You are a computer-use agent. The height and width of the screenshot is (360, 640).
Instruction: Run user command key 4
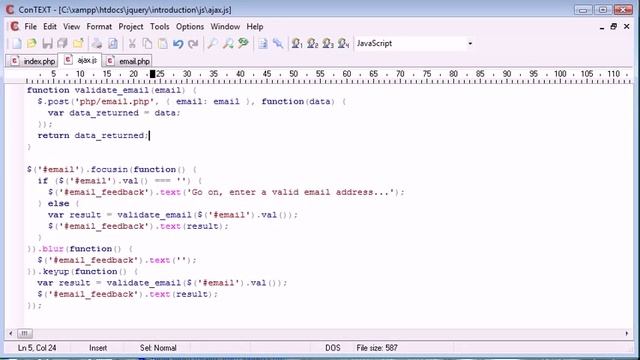click(x=343, y=43)
